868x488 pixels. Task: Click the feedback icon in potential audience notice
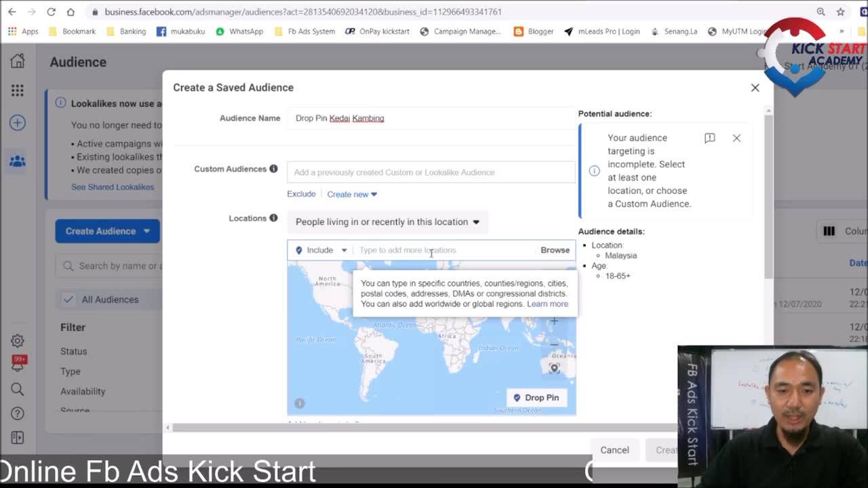[710, 138]
